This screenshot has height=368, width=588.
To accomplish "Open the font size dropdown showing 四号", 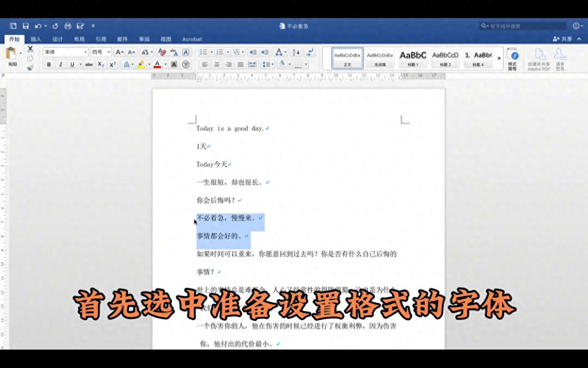I will point(101,52).
